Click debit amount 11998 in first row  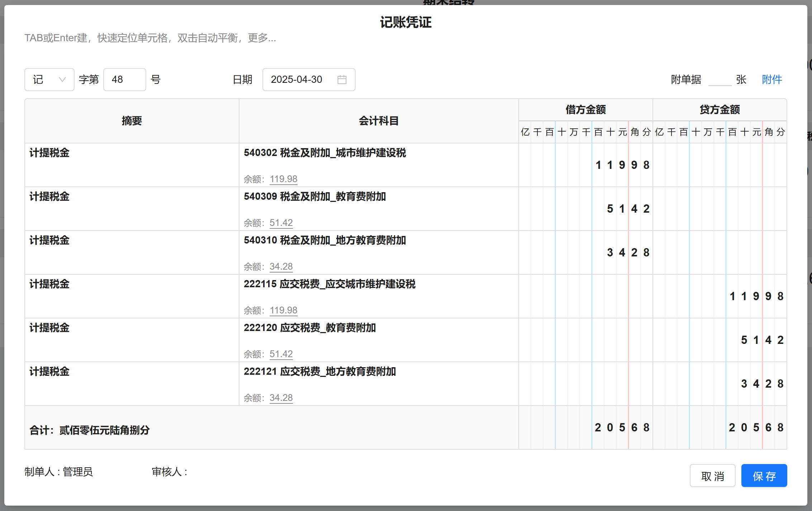(x=622, y=165)
